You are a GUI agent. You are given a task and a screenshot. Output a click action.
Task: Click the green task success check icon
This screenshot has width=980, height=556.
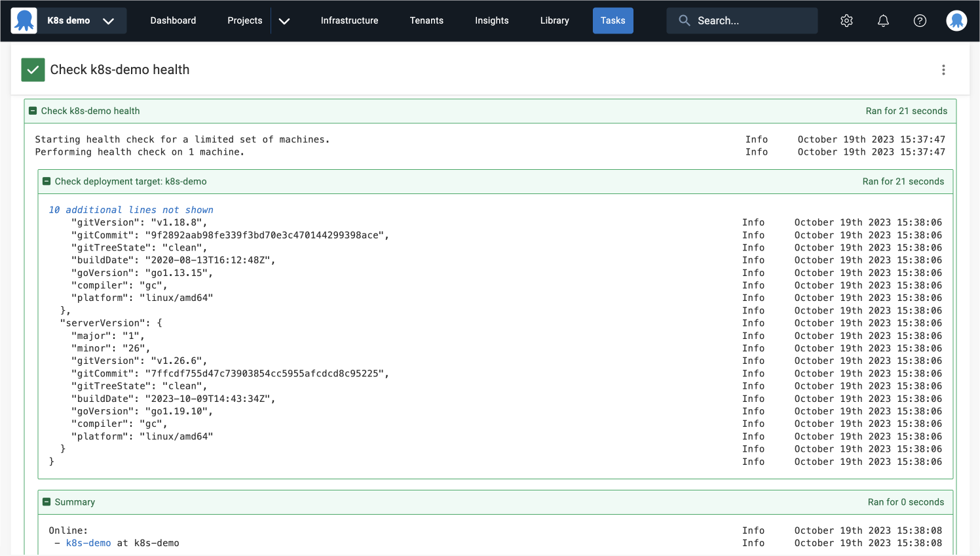click(33, 69)
